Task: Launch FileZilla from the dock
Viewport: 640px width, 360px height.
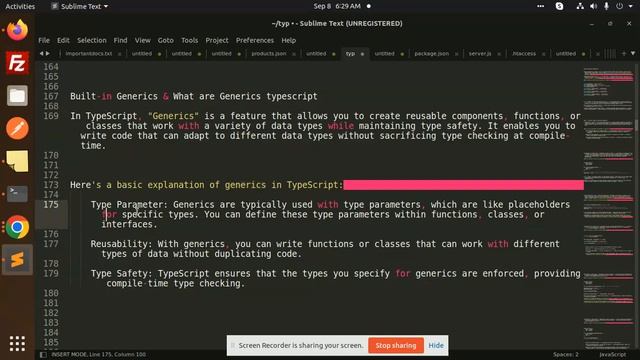Action: 17,63
